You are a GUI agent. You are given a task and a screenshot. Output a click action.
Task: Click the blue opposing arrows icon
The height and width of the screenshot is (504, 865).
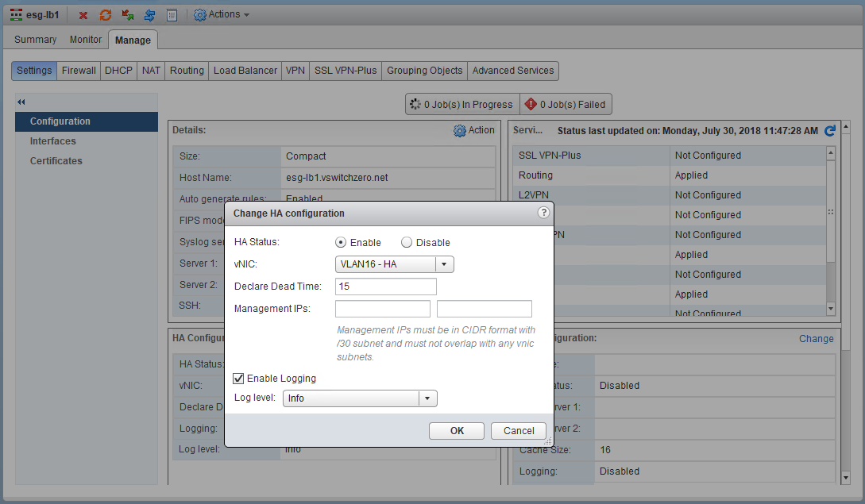point(149,15)
